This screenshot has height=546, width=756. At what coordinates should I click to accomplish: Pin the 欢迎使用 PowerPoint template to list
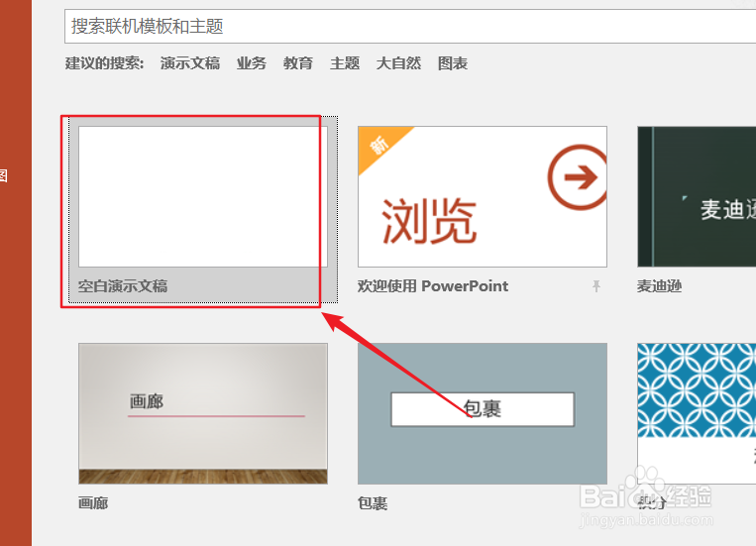pyautogui.click(x=596, y=286)
